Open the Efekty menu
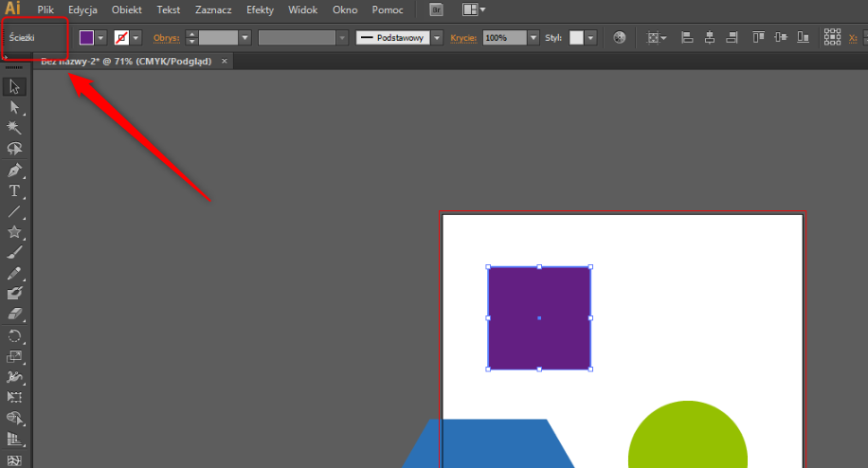 pos(261,10)
